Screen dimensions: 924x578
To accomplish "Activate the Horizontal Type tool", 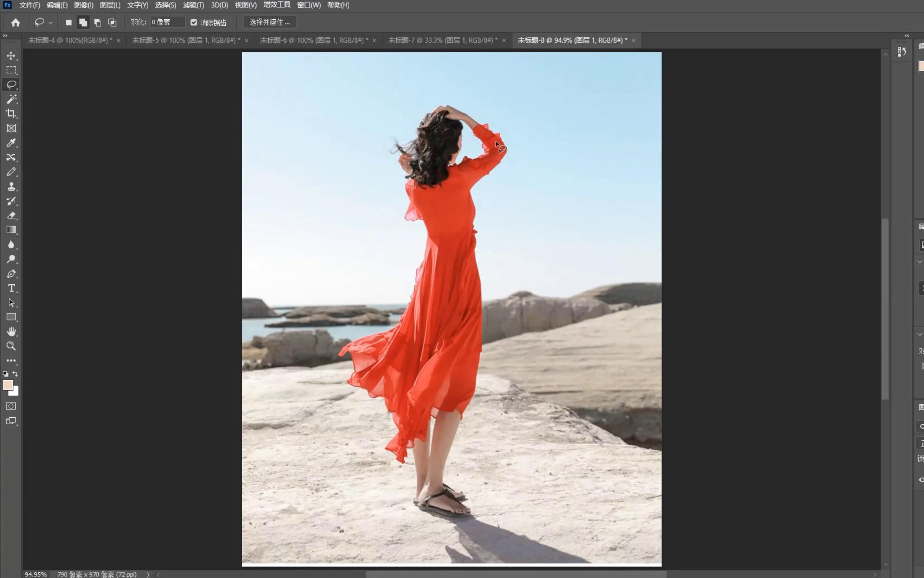I will click(11, 288).
